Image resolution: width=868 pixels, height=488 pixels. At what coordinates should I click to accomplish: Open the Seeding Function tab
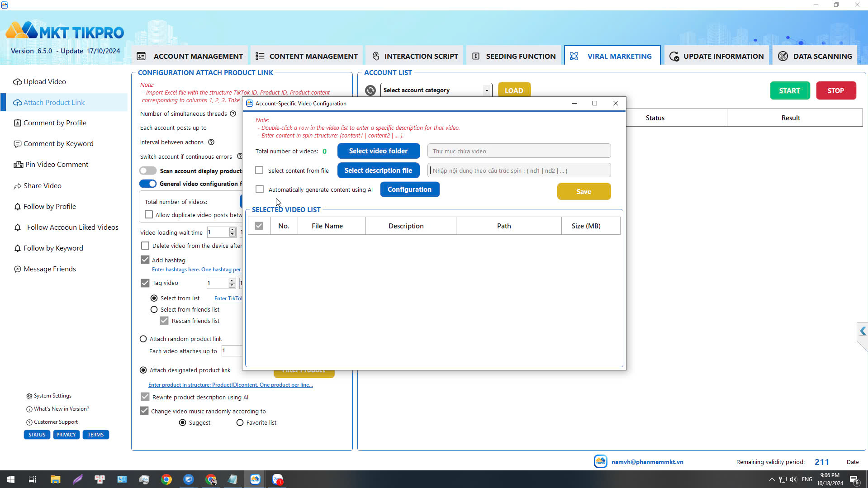[x=514, y=56]
